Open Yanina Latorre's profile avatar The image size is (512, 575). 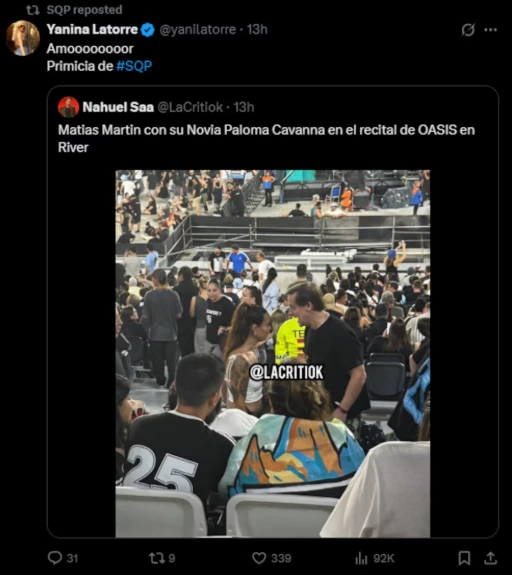pos(23,38)
